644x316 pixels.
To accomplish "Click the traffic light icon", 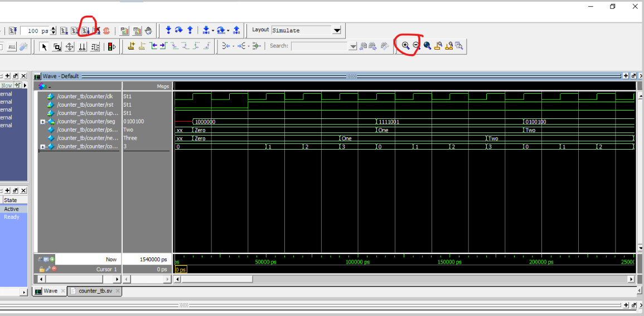I will [x=112, y=46].
